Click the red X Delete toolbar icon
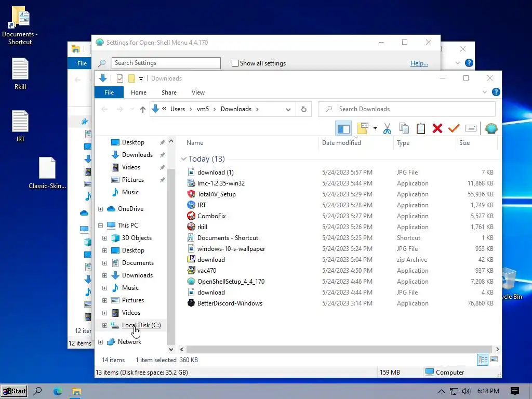The width and height of the screenshot is (532, 399). [x=437, y=128]
